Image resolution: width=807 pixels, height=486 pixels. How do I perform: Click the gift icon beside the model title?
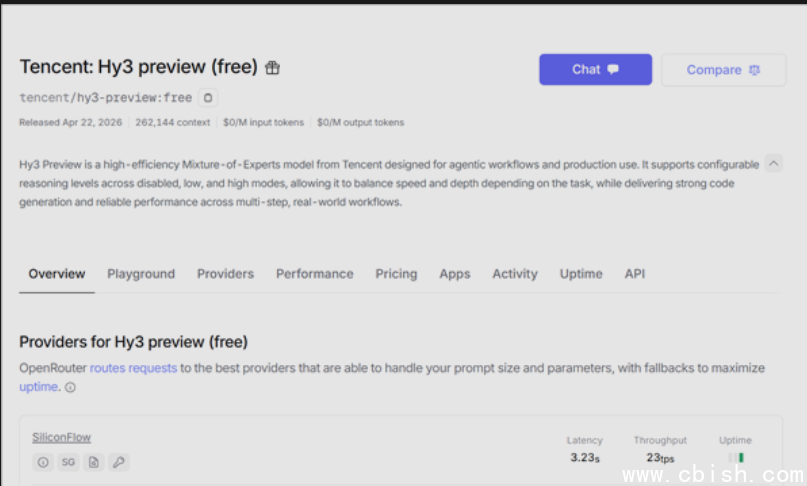coord(272,68)
